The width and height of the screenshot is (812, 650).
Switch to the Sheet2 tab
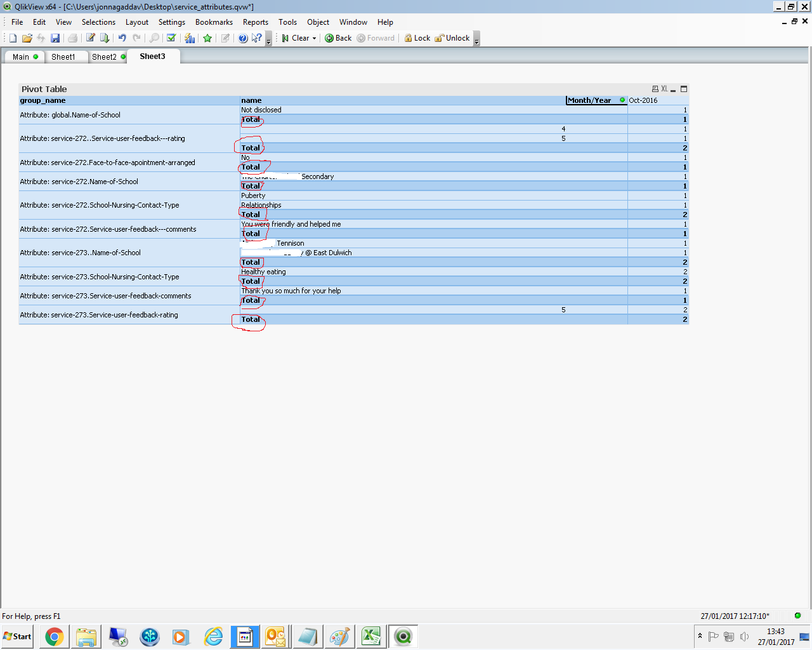pyautogui.click(x=104, y=57)
